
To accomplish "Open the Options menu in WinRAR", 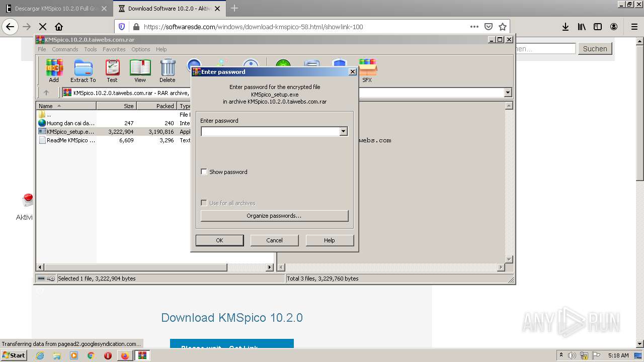I will pyautogui.click(x=141, y=49).
